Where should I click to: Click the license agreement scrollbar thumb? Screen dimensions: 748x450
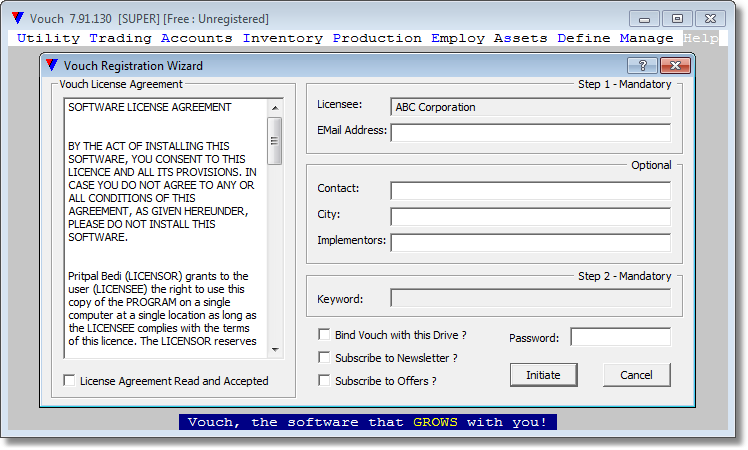point(275,141)
